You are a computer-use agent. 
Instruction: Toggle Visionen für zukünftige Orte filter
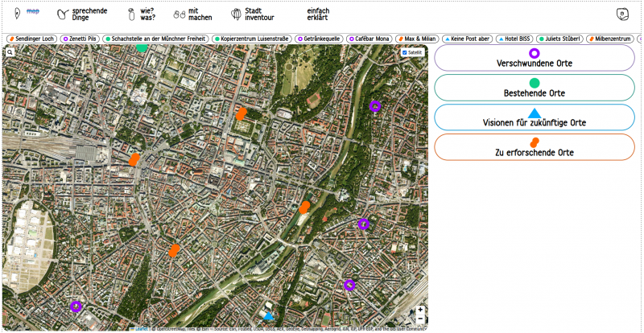(534, 117)
